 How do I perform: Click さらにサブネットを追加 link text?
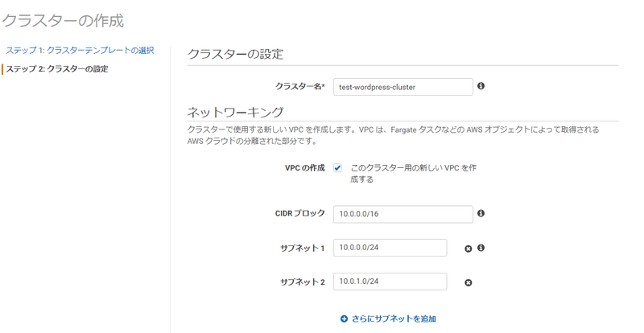(394, 319)
